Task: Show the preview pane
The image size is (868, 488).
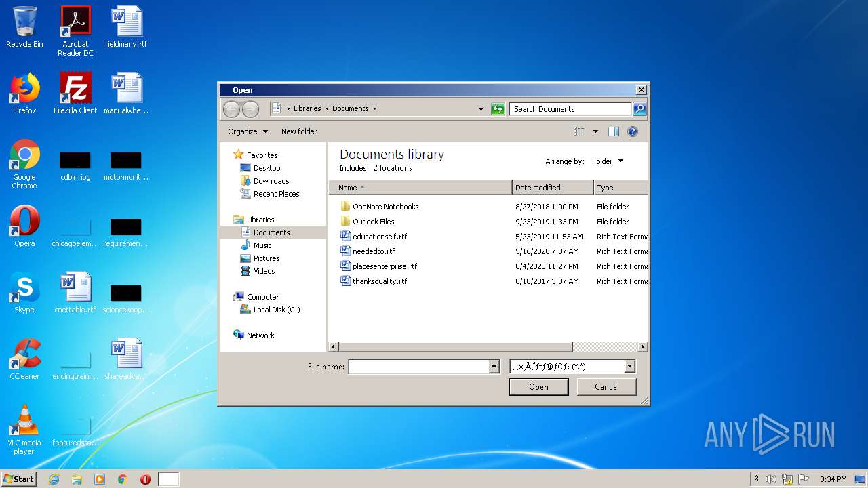Action: [x=614, y=131]
